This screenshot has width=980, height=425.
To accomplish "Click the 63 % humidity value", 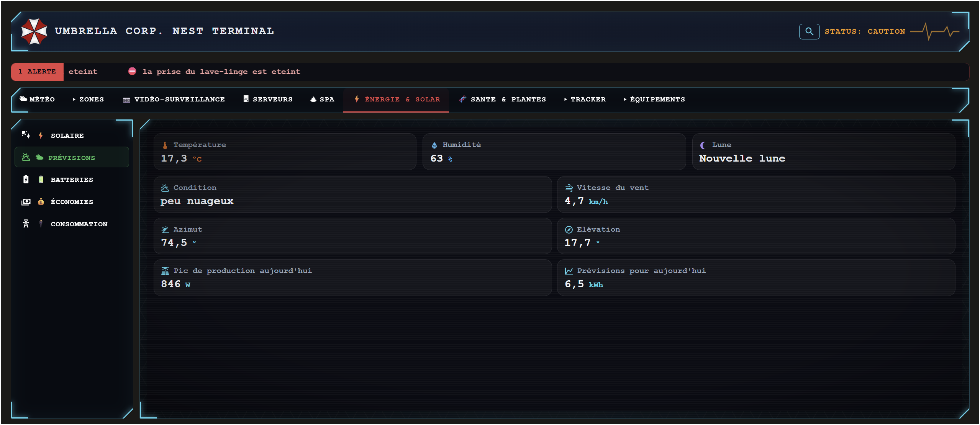I will [x=441, y=159].
